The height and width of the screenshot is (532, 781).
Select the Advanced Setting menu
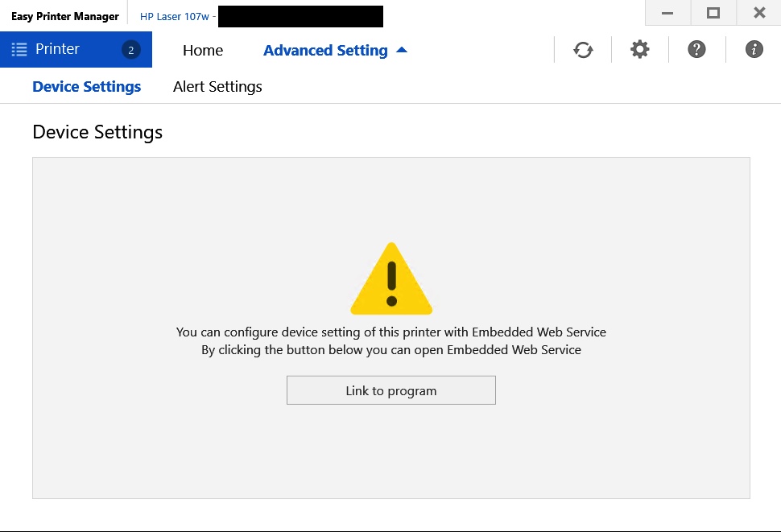[325, 51]
